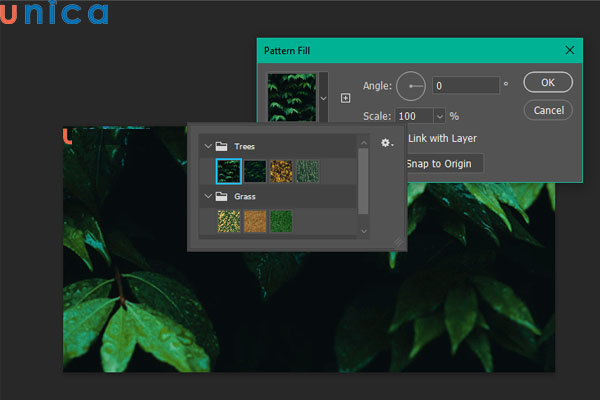Select the yellow-orange Trees pattern thumbnail

[x=281, y=171]
